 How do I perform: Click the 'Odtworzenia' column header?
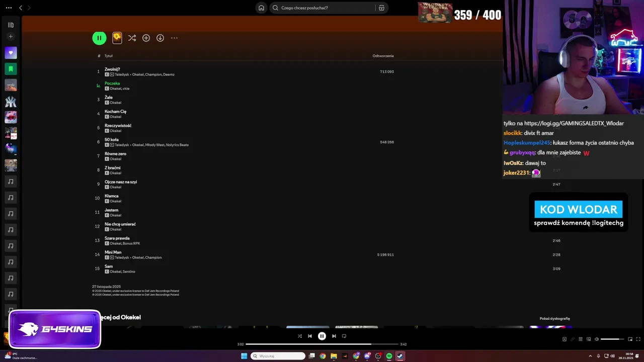coord(383,56)
